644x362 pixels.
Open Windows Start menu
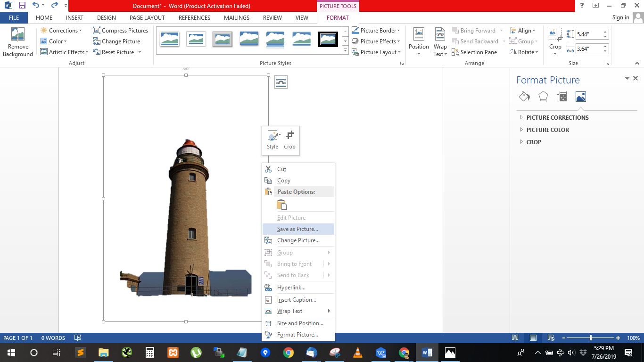click(10, 352)
